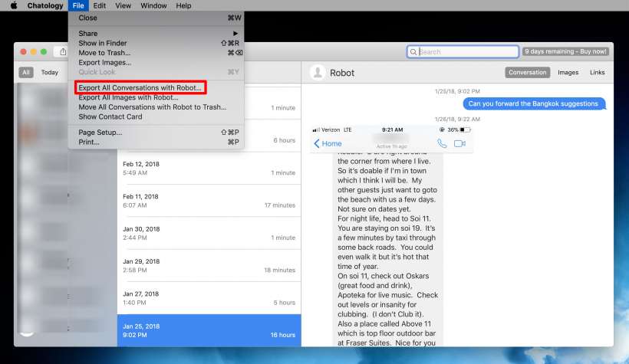
Task: Select Export All Images with Robot…
Action: point(156,97)
